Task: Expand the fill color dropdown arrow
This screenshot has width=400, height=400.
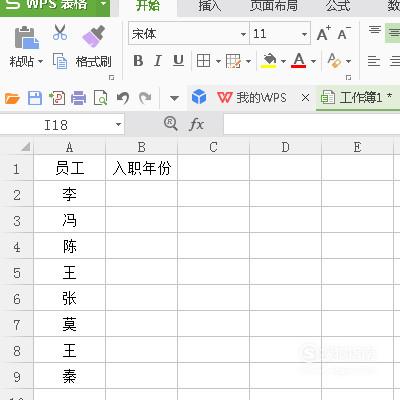Action: pyautogui.click(x=283, y=62)
